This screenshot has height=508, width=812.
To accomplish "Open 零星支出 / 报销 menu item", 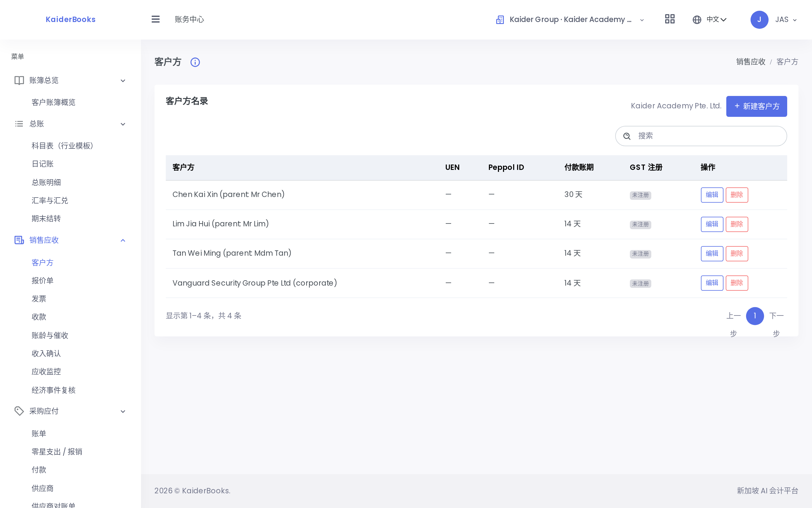I will click(x=57, y=452).
